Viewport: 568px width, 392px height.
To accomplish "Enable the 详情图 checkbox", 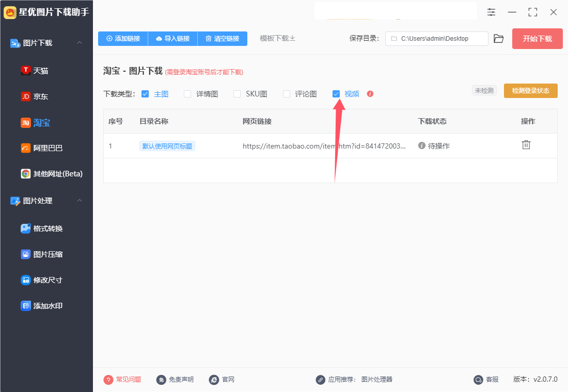I will tap(187, 94).
